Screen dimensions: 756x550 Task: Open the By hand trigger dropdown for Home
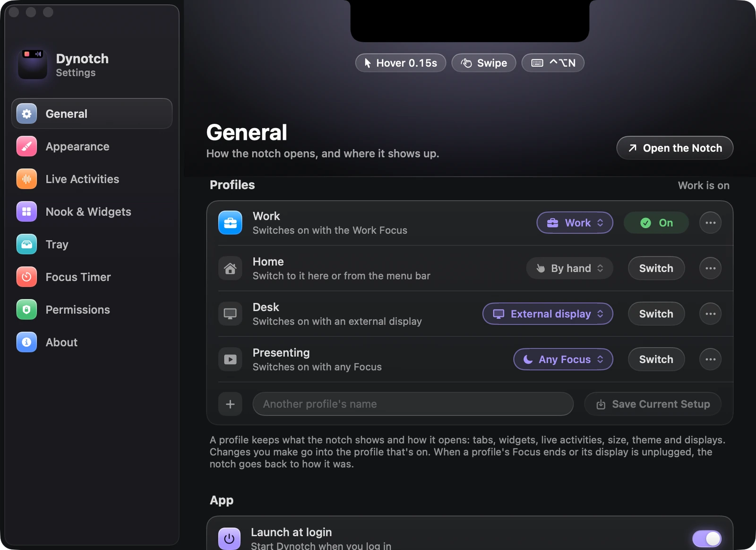coord(570,268)
